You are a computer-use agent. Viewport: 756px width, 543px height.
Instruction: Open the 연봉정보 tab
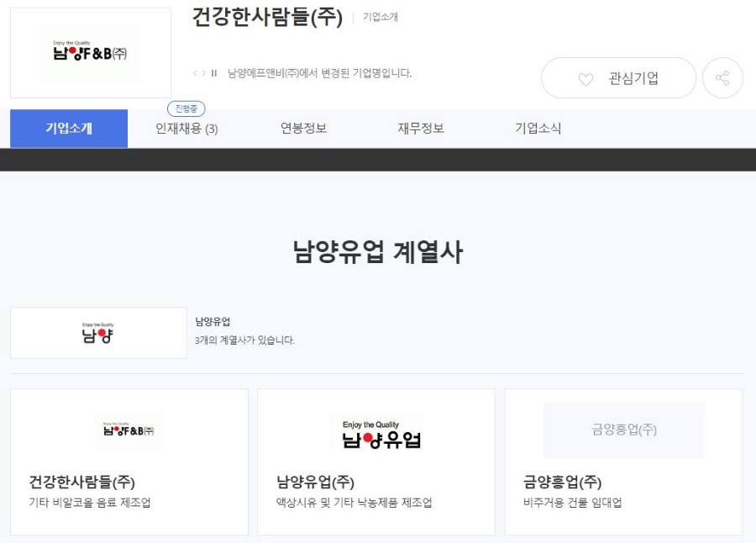(x=304, y=128)
